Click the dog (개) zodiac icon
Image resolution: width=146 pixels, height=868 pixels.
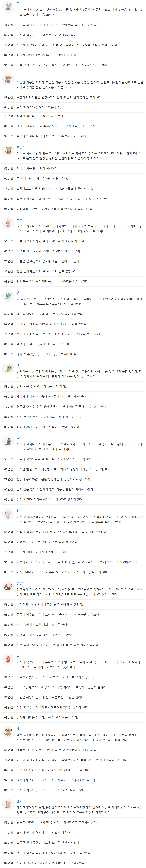pos(8,732)
